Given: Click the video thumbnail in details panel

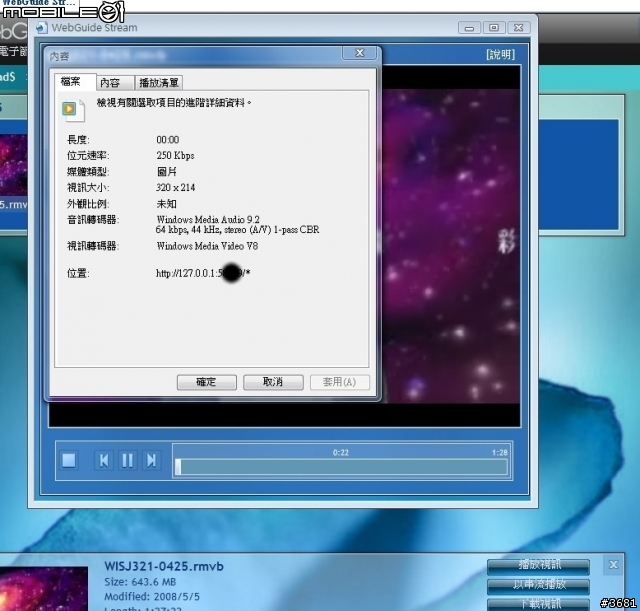Looking at the screenshot, I should (44, 589).
